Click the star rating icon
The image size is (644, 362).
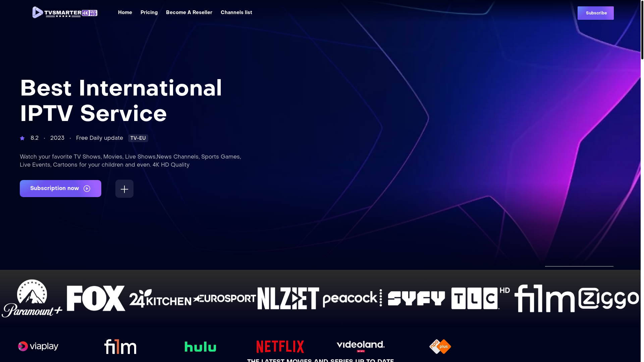[x=22, y=138]
